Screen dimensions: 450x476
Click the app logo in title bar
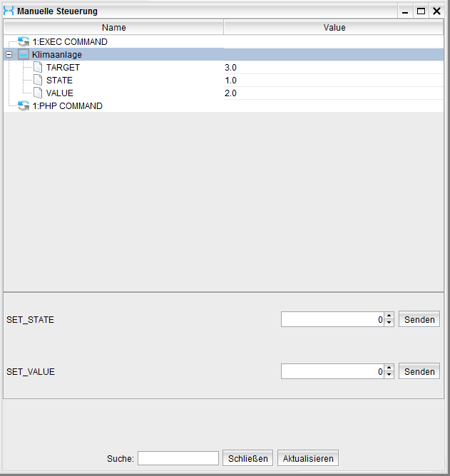pos(9,11)
